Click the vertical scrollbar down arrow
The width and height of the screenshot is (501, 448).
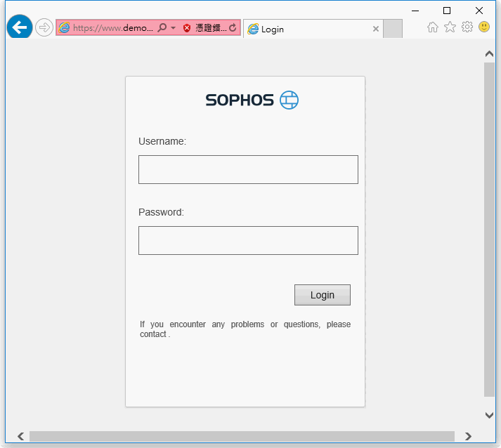tap(489, 415)
